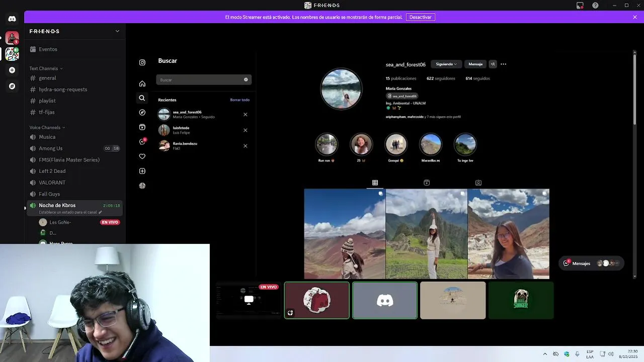Dismiss the Streamer mode banner
The height and width of the screenshot is (362, 644).
coord(635,17)
